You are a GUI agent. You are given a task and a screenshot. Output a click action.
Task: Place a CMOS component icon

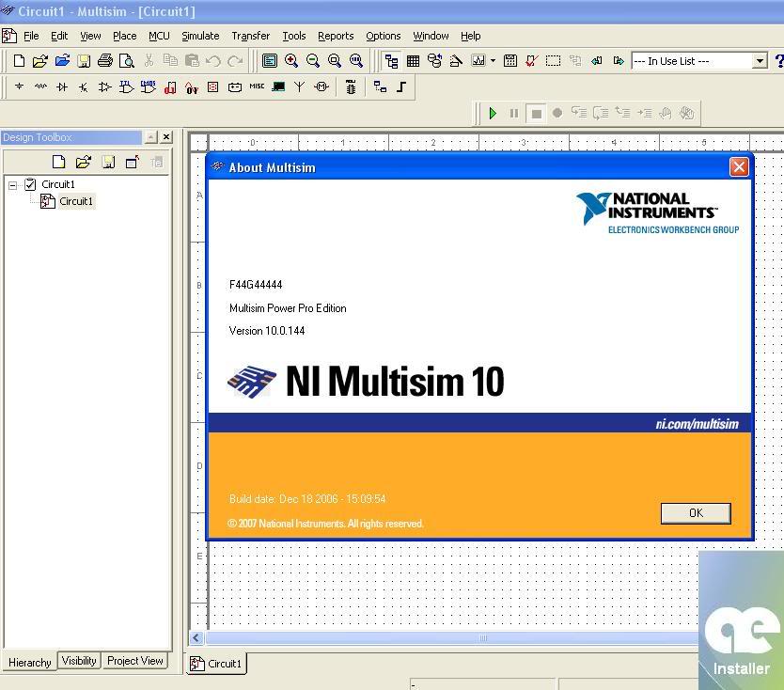click(148, 87)
